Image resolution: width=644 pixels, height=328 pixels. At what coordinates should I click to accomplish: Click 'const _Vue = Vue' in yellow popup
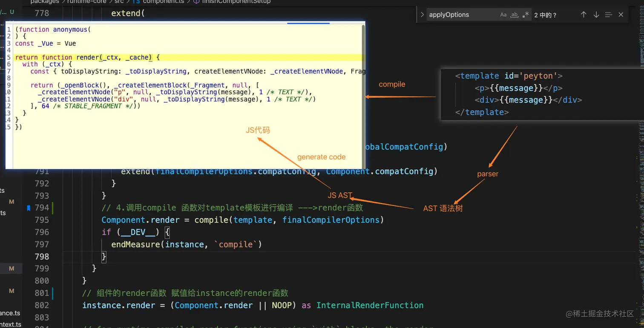[46, 44]
